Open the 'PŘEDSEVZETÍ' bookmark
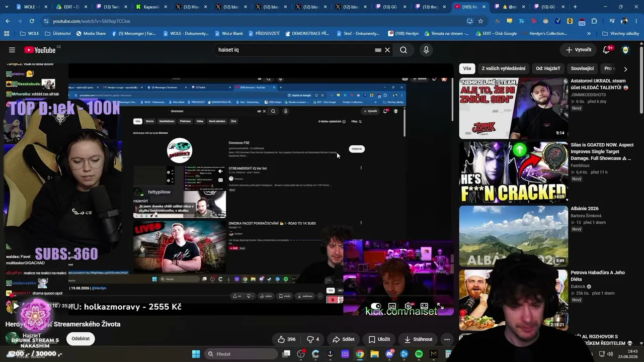644x362 pixels. (263, 34)
